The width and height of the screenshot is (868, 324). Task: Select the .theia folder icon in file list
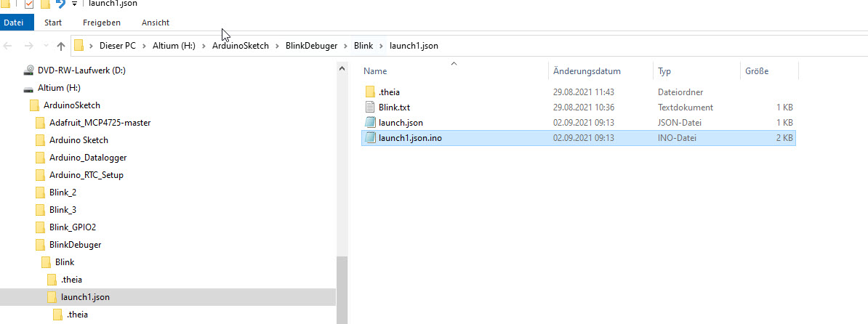pos(370,92)
